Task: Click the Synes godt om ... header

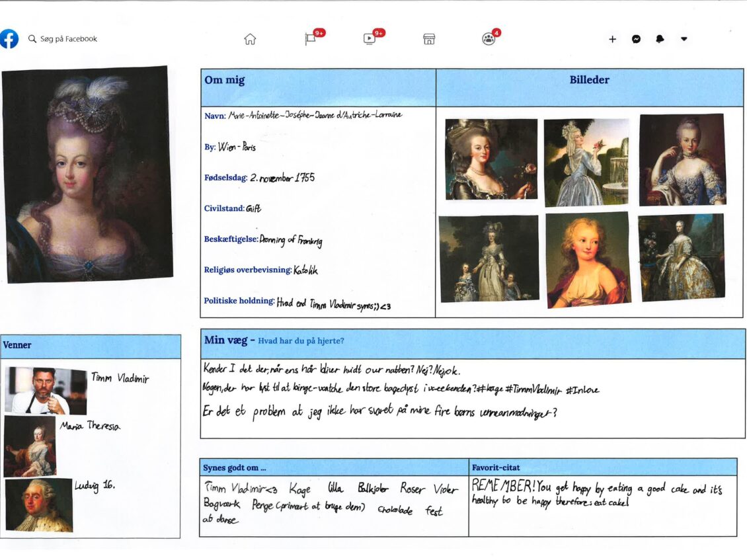Action: [235, 467]
